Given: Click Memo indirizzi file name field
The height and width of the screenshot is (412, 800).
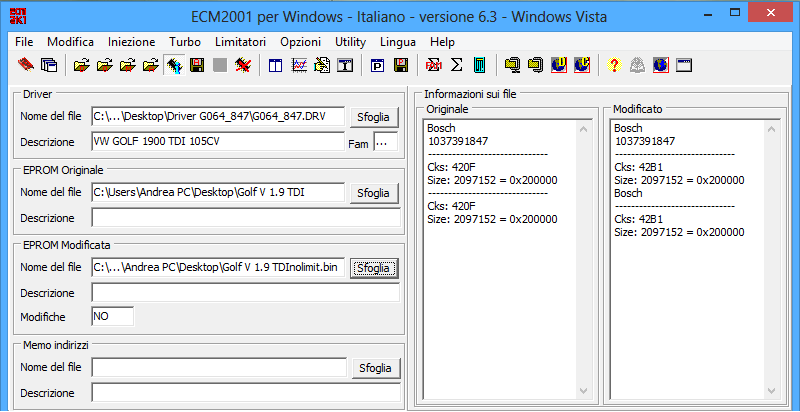Looking at the screenshot, I should click(219, 367).
